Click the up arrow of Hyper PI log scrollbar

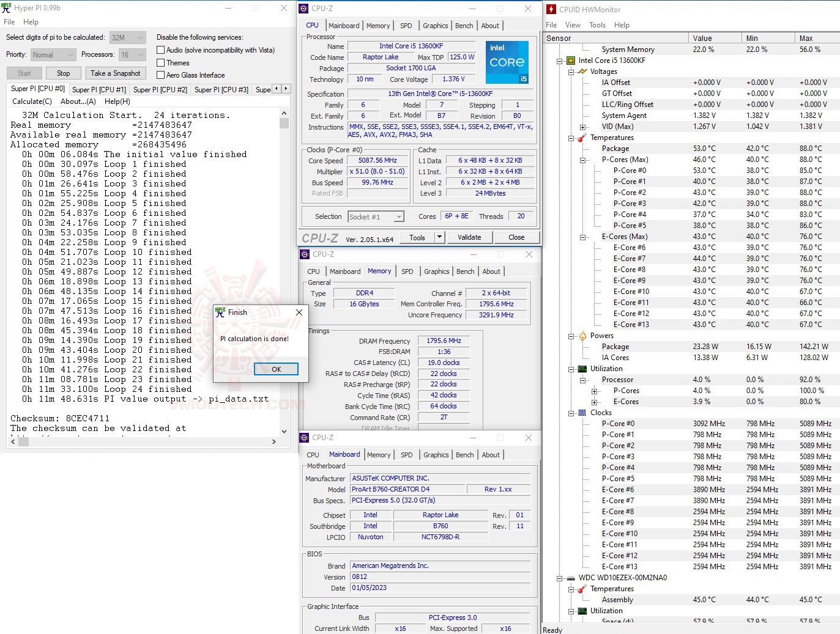284,114
